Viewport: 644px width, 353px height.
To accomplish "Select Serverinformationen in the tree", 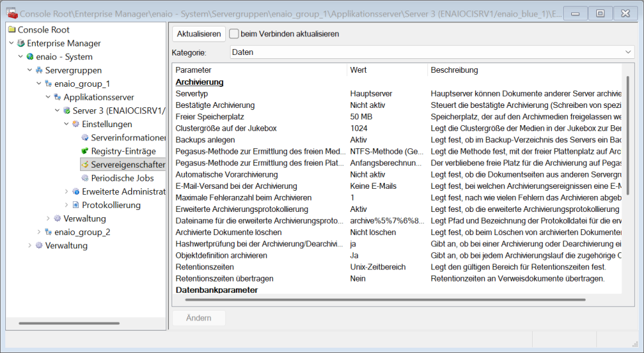I will point(127,138).
